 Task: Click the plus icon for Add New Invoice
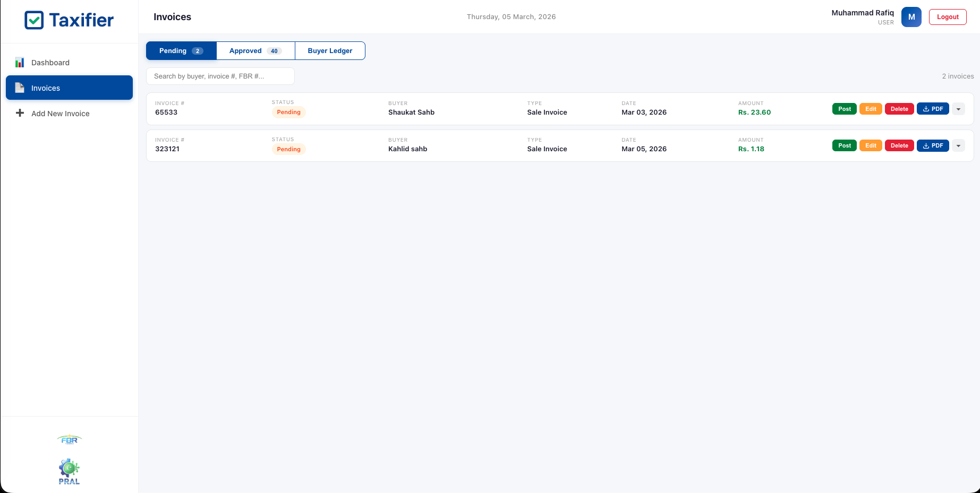click(x=20, y=113)
